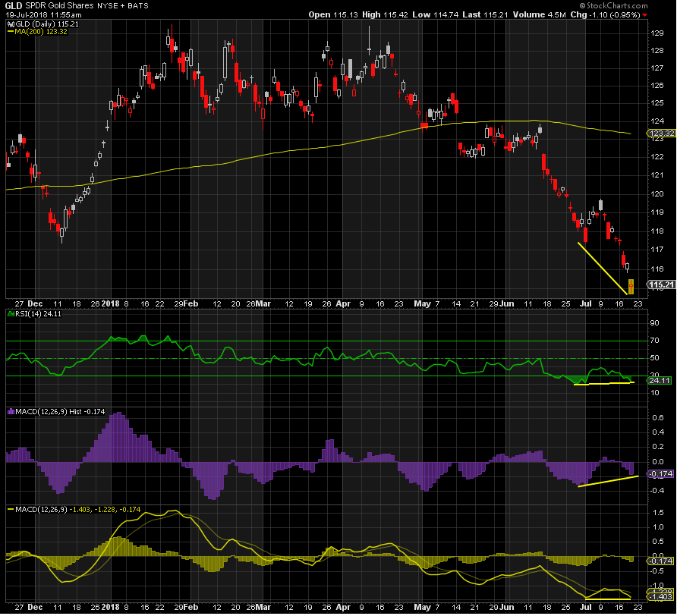
Task: Click the MACD(12,26,9) Hist -0.174 label
Action: (60, 412)
